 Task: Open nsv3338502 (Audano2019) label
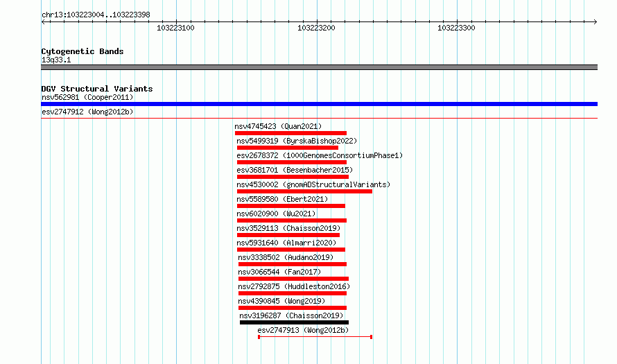tap(286, 257)
